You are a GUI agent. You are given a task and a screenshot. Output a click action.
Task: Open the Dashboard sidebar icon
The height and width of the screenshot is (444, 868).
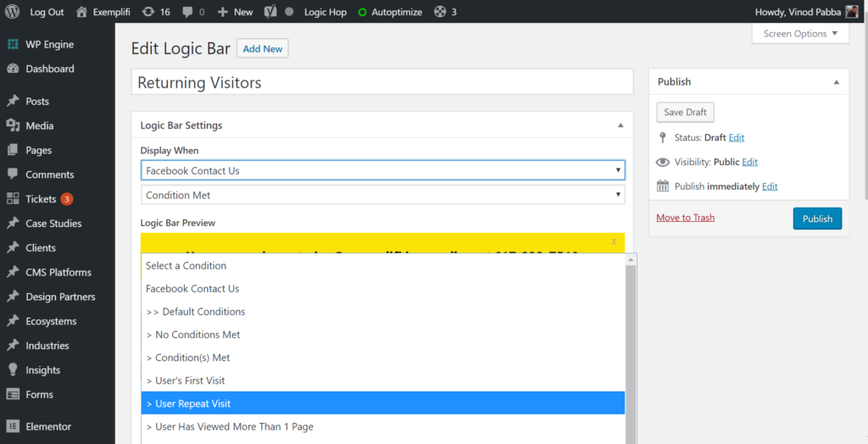tap(13, 69)
